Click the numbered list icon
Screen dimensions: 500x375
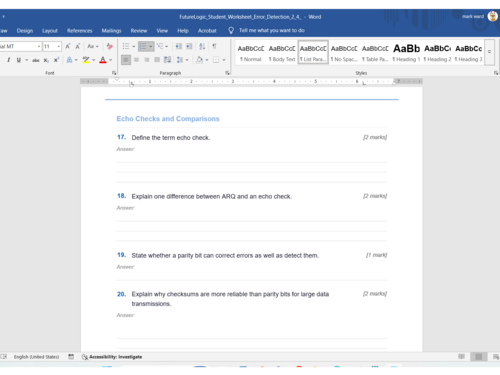(x=143, y=46)
